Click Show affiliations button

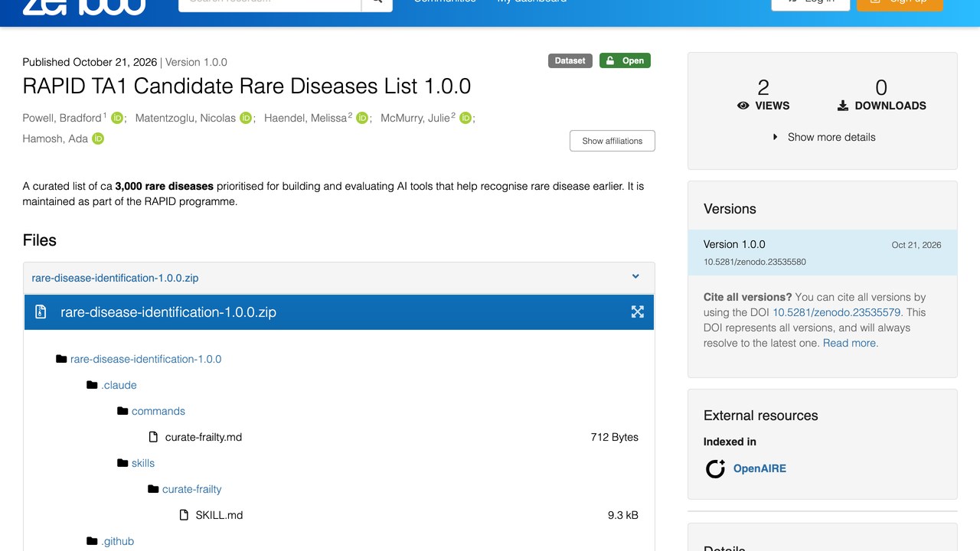click(612, 141)
